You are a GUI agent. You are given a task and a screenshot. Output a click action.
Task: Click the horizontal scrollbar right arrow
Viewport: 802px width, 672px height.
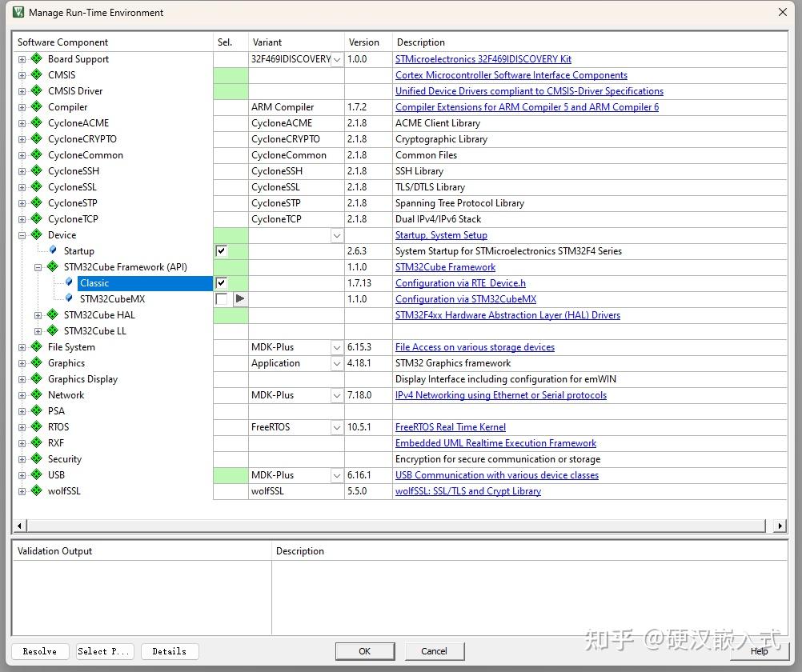click(x=780, y=526)
